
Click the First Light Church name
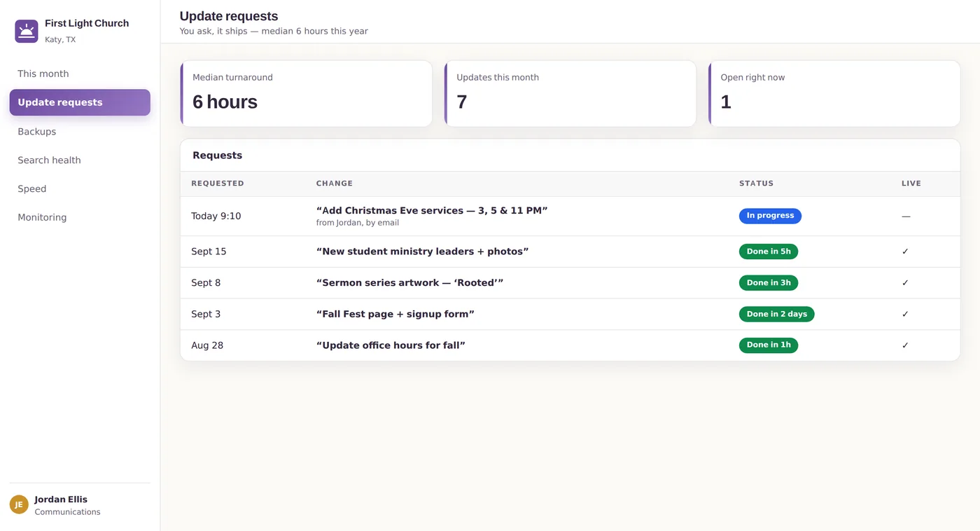pyautogui.click(x=87, y=23)
